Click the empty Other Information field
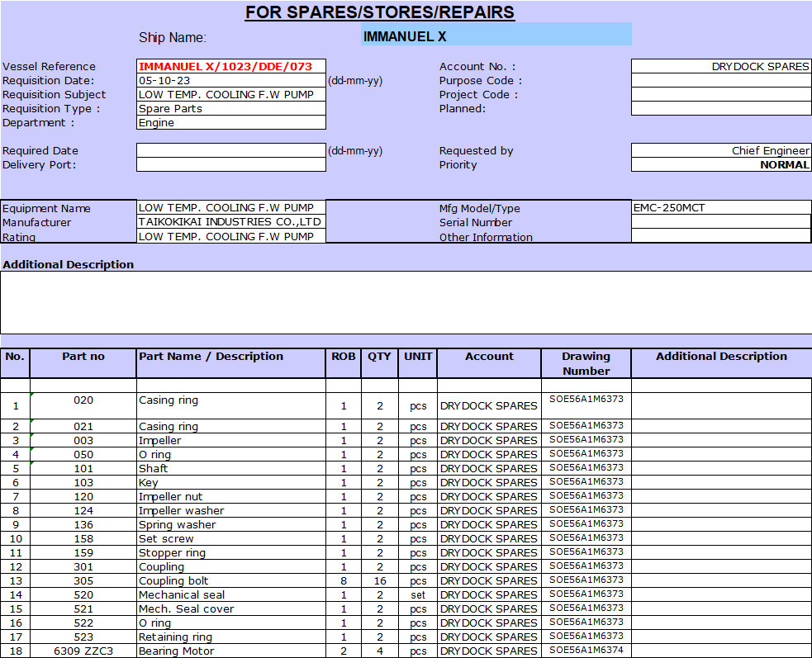Screen dimensions: 812x658 [721, 235]
